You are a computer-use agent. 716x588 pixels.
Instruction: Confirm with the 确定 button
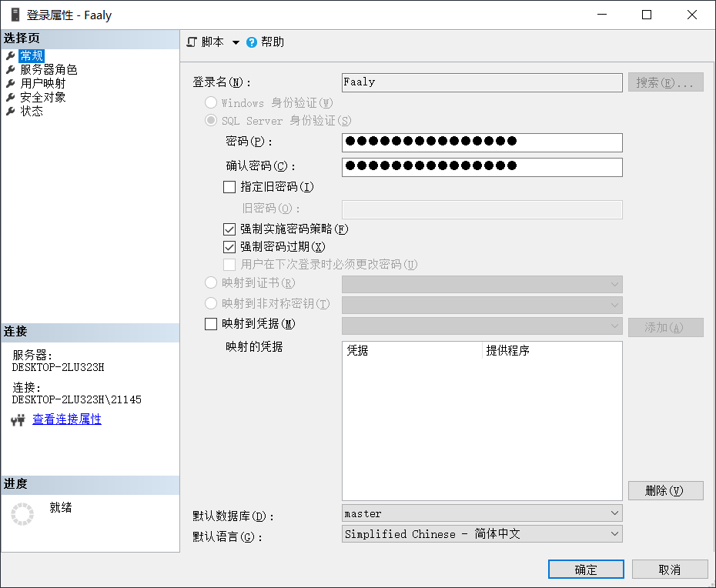(586, 570)
